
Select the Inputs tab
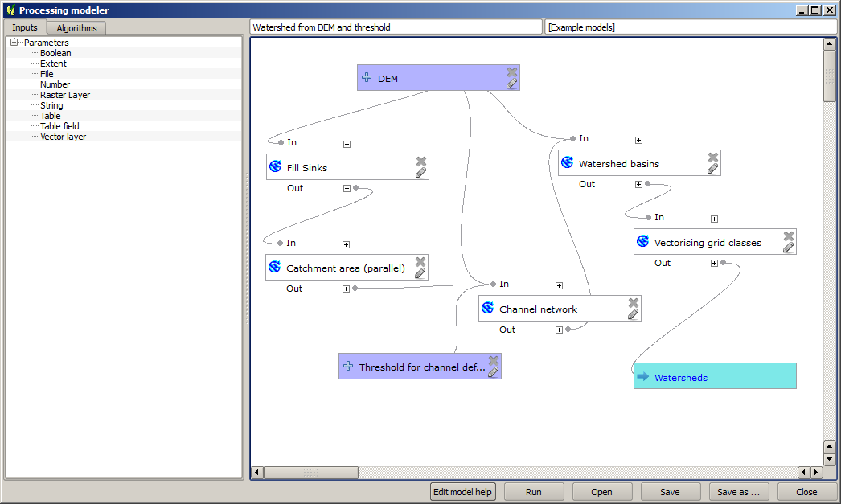tap(25, 27)
